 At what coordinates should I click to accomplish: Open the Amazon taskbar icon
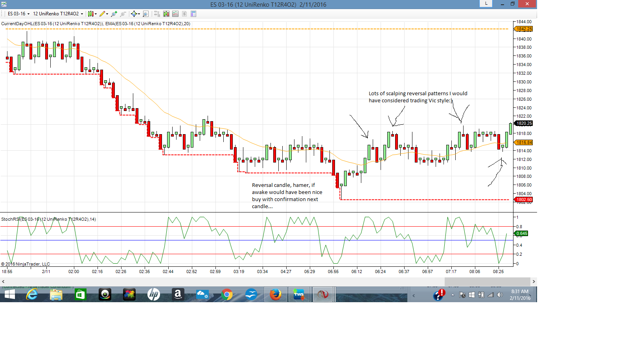click(x=178, y=295)
